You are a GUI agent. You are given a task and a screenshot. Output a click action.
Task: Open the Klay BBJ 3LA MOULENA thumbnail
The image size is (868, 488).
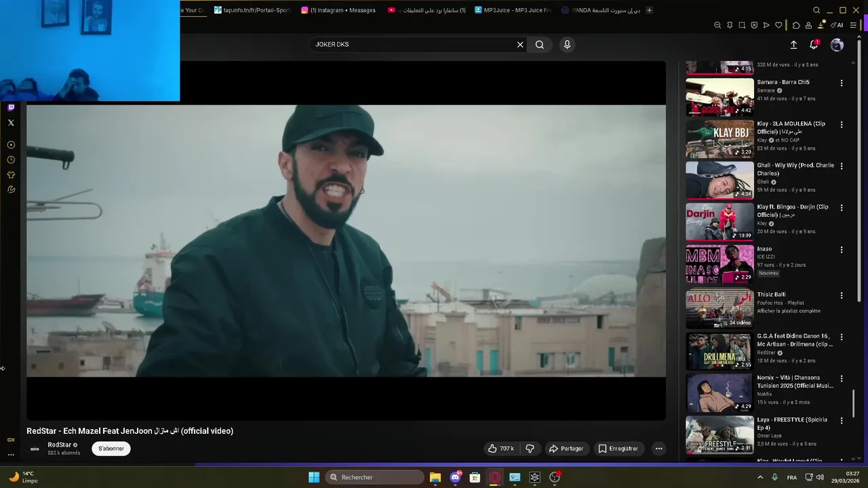(719, 138)
